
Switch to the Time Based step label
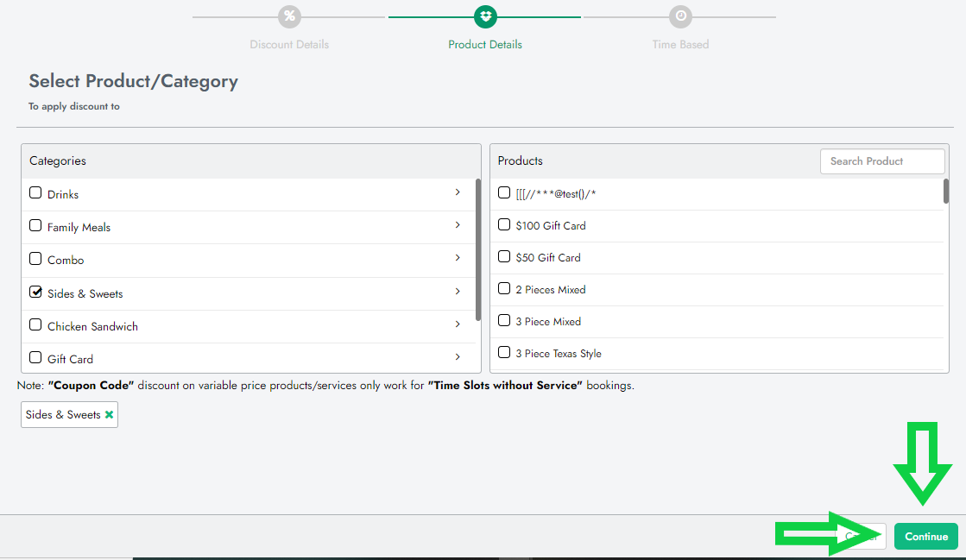(x=680, y=45)
